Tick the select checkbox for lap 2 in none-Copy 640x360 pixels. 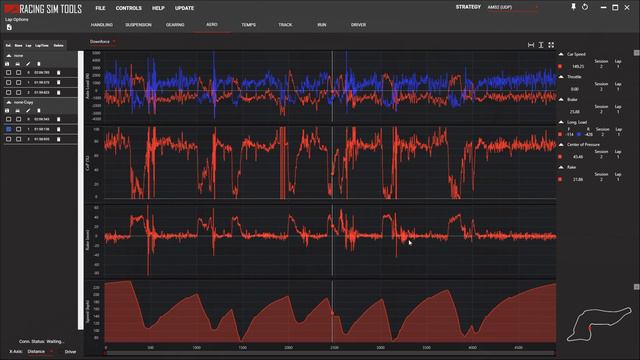click(x=8, y=139)
